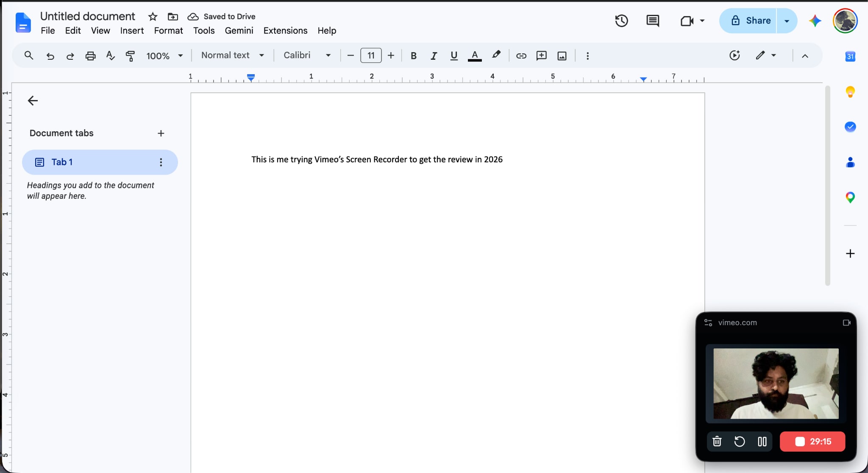Screen dimensions: 868x473
Task: Open Gemini sparkle side panel
Action: pyautogui.click(x=815, y=21)
